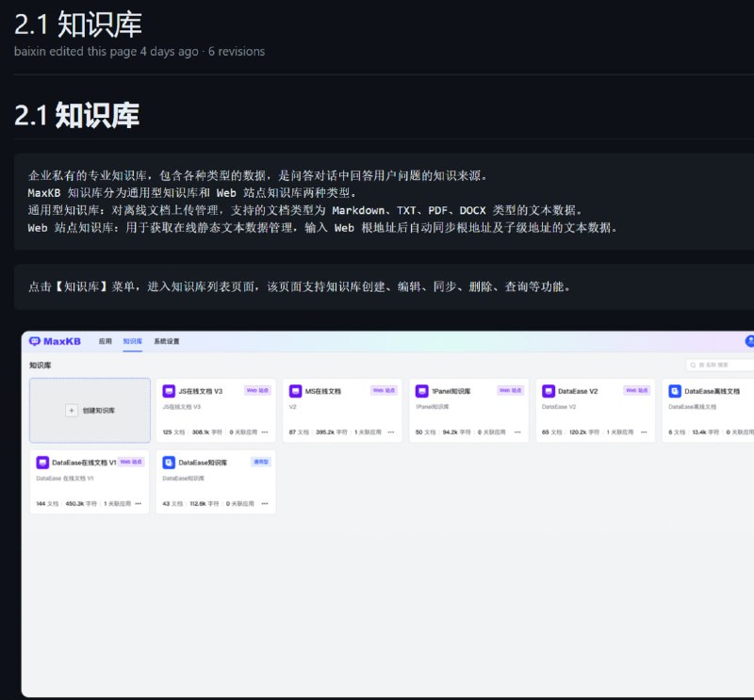This screenshot has width=754, height=700.
Task: Switch to the 应用 tab
Action: coord(106,341)
